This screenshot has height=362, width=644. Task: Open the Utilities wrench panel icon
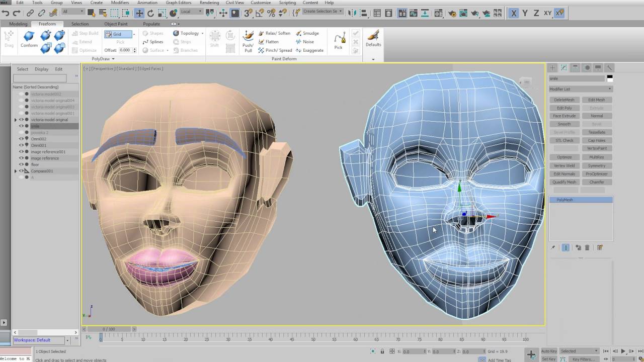point(609,68)
